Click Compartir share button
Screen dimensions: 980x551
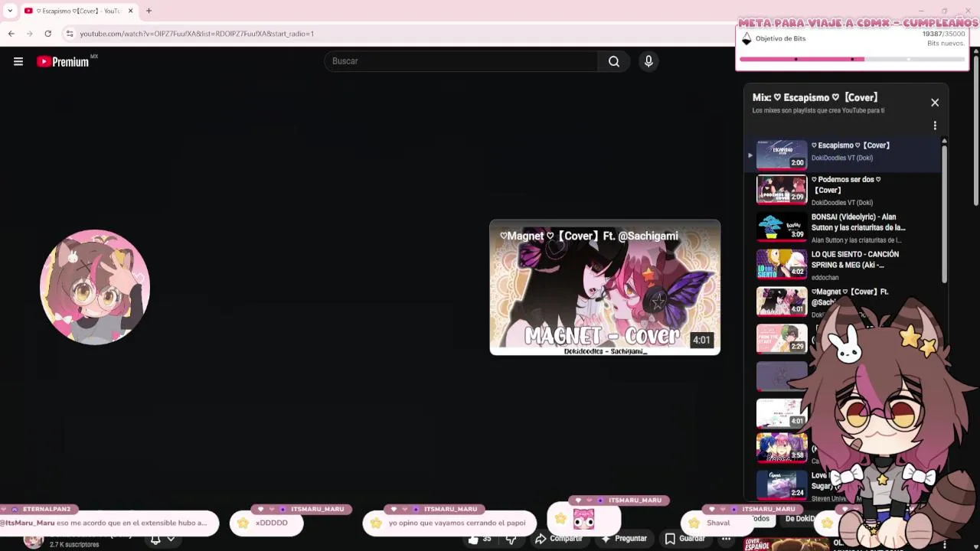[x=559, y=539]
